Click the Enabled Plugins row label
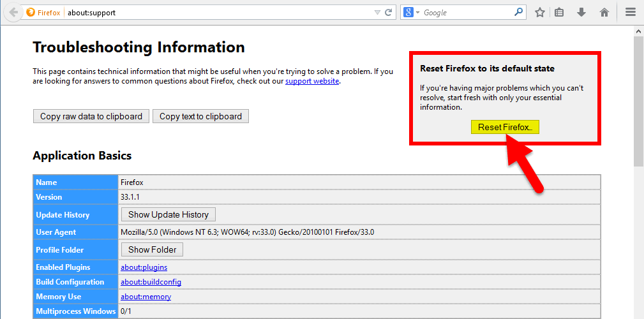 coord(63,267)
